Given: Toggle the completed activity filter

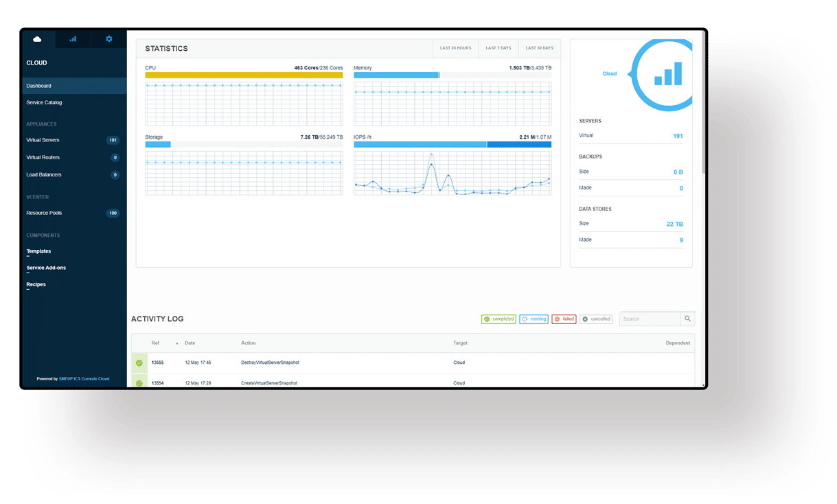Looking at the screenshot, I should point(498,319).
